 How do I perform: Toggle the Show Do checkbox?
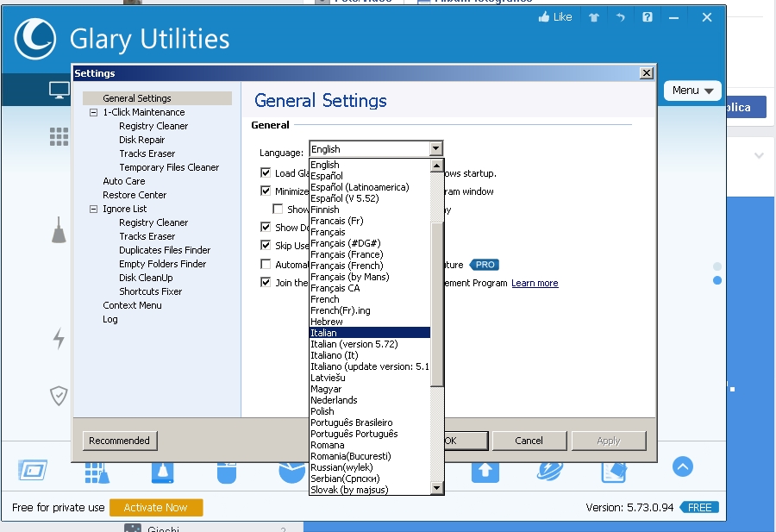(x=266, y=227)
